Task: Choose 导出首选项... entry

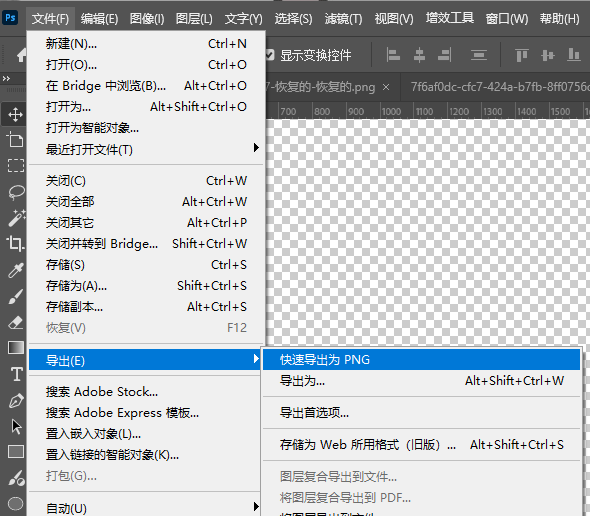Action: tap(421, 413)
